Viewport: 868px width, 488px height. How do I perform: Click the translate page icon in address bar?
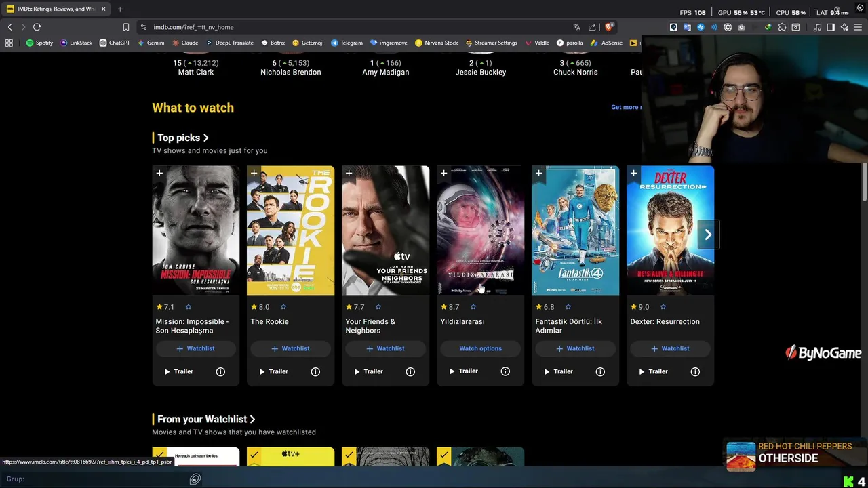click(576, 27)
